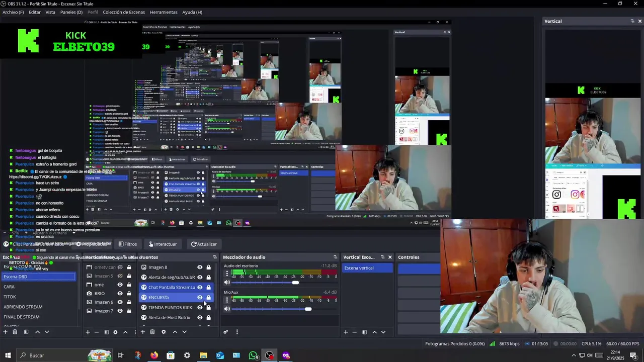This screenshot has width=644, height=362.
Task: Undock the Mezclador de audio panel
Action: tap(335, 257)
